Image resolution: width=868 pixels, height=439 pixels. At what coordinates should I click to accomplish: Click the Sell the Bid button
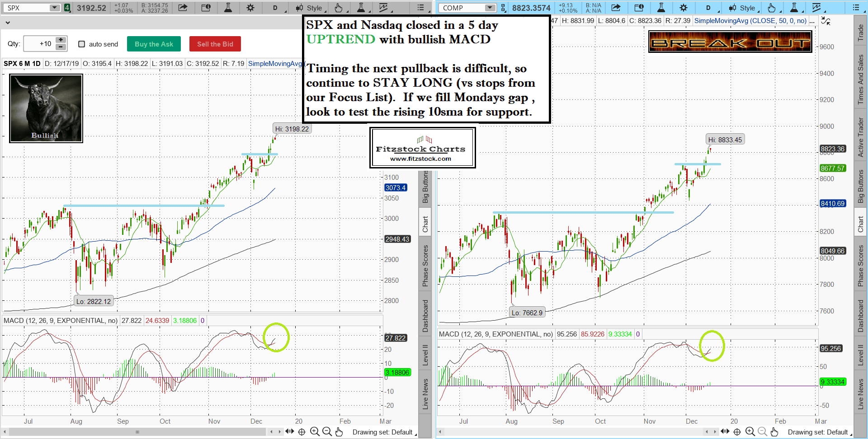pos(215,44)
